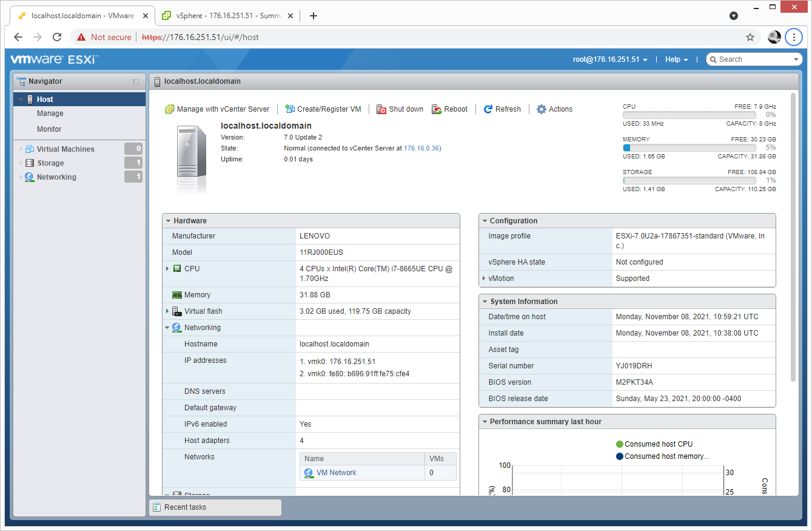Image resolution: width=812 pixels, height=531 pixels.
Task: Click the Storage icon in Navigator
Action: [x=30, y=163]
